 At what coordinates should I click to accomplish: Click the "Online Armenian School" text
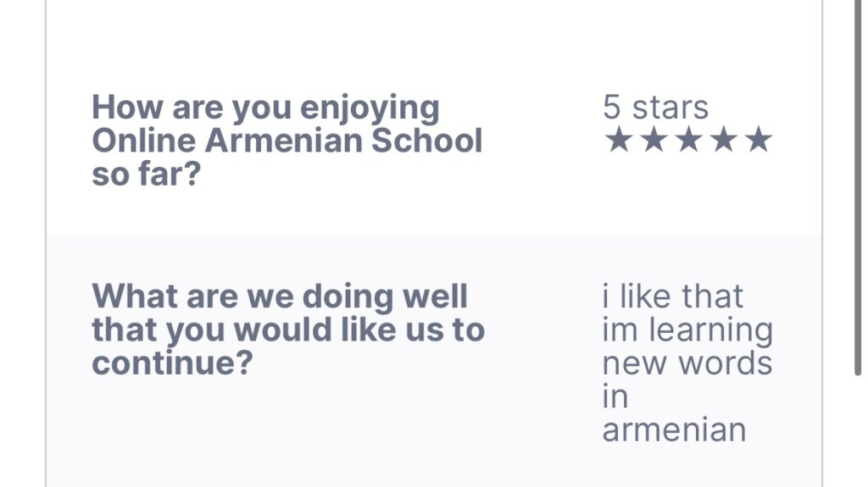287,141
